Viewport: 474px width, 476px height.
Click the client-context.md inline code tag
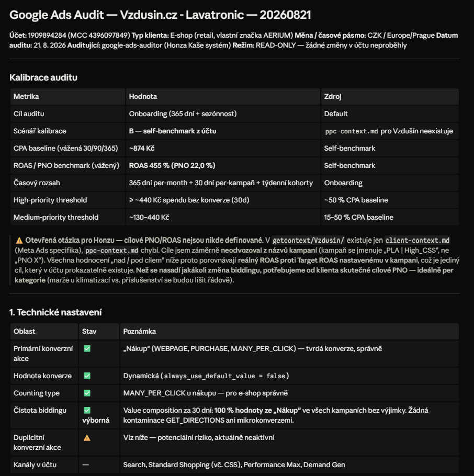[417, 241]
